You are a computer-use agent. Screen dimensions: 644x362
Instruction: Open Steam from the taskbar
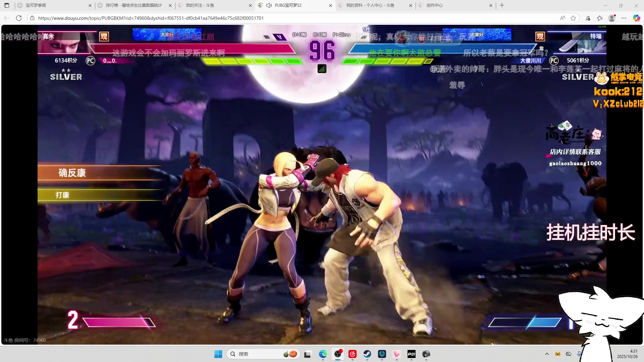367,354
